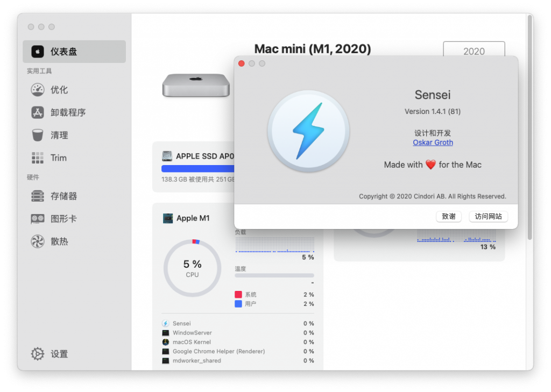Image resolution: width=551 pixels, height=392 pixels.
Task: Go to 存储器 in sidebar
Action: point(74,196)
